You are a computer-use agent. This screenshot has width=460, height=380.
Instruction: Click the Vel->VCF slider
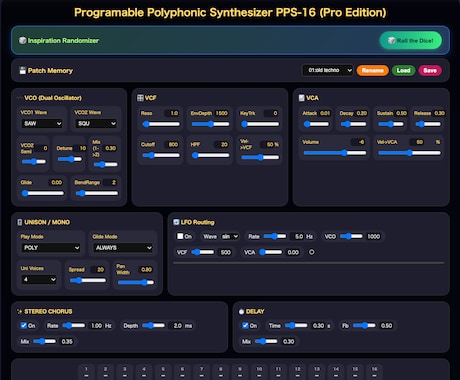(260, 157)
